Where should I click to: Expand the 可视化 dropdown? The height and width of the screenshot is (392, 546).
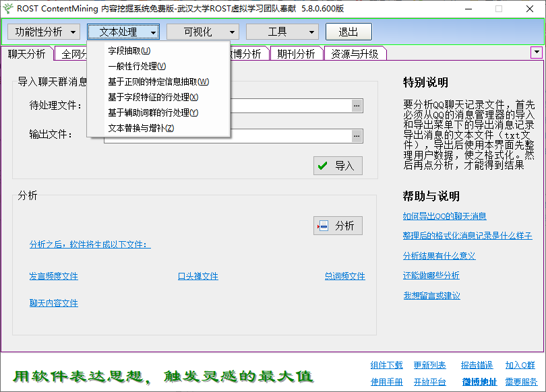pyautogui.click(x=202, y=31)
